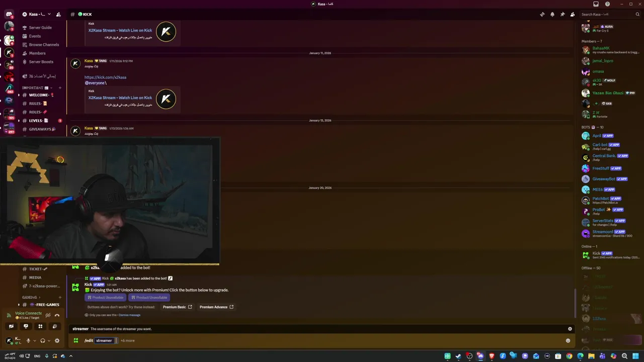Click the search magnifier in Search Kasa box
The width and height of the screenshot is (644, 362).
click(x=637, y=14)
